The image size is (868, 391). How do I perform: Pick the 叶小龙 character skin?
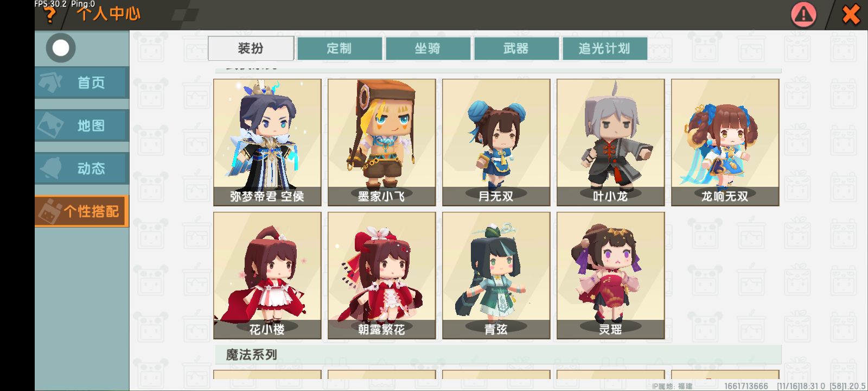[x=611, y=142]
